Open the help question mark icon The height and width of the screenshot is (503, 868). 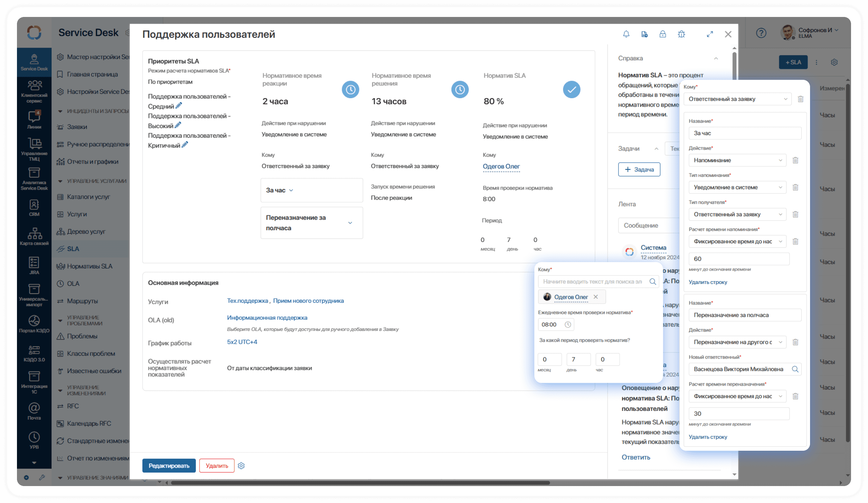click(761, 33)
